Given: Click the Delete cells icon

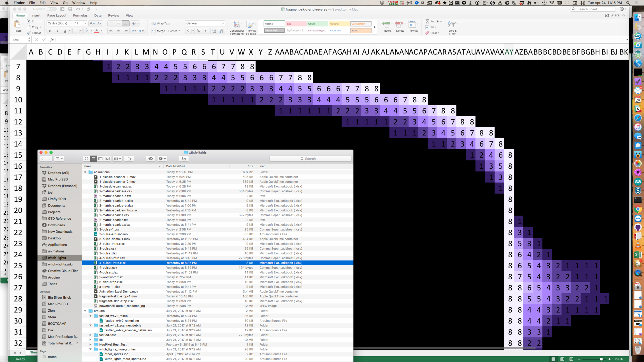Looking at the screenshot, I should (x=399, y=24).
